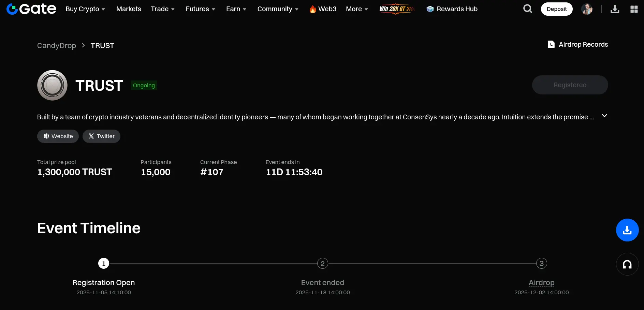
Task: Click the Web3 flame icon
Action: click(x=313, y=9)
